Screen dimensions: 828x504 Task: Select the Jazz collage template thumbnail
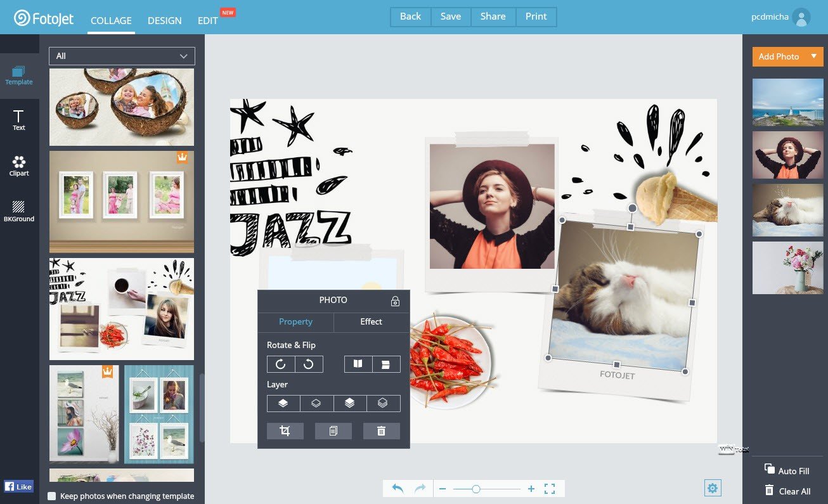(x=122, y=309)
